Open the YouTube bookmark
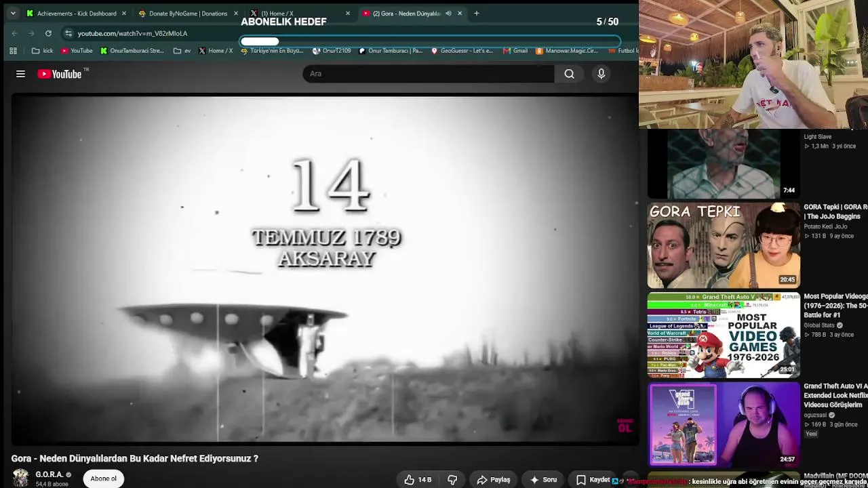The image size is (868, 488). point(77,50)
